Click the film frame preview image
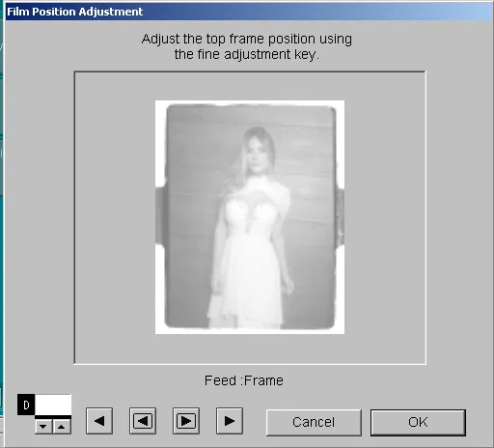Viewport: 494px width, 448px height. click(250, 217)
